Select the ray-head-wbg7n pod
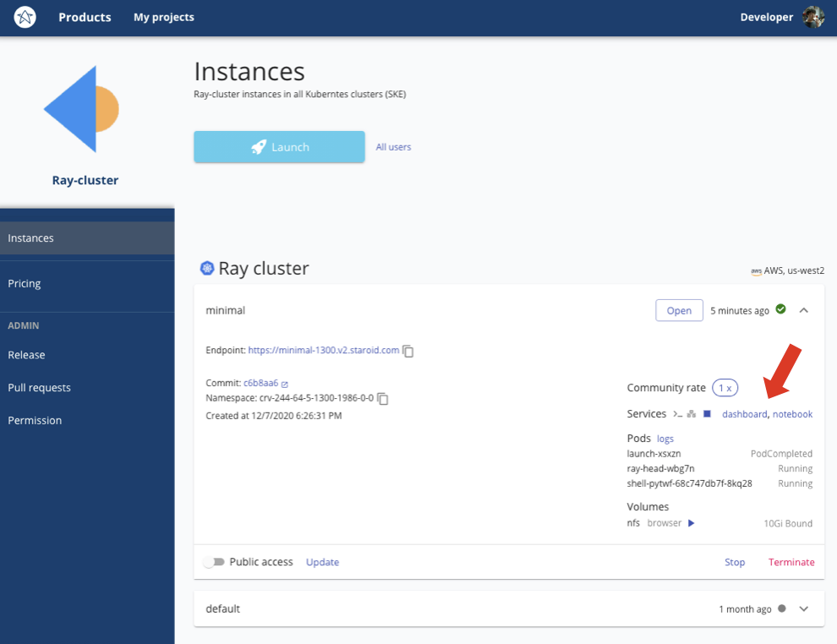 point(660,468)
